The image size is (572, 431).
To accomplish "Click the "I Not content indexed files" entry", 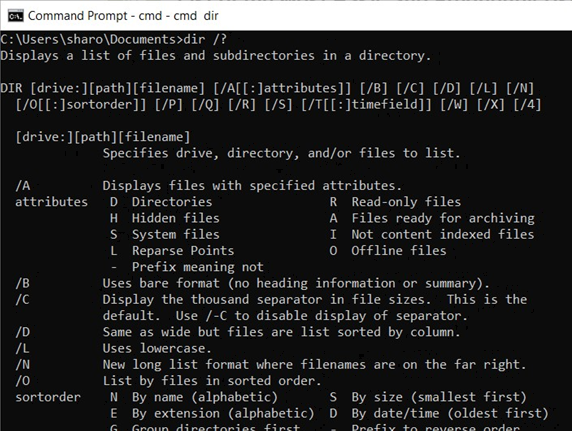I will coord(432,234).
